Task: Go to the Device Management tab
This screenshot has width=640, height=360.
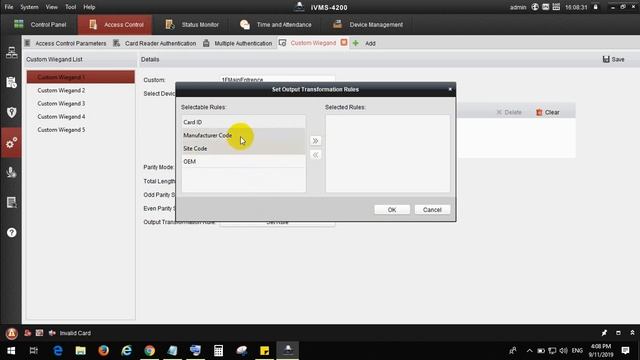Action: point(368,24)
